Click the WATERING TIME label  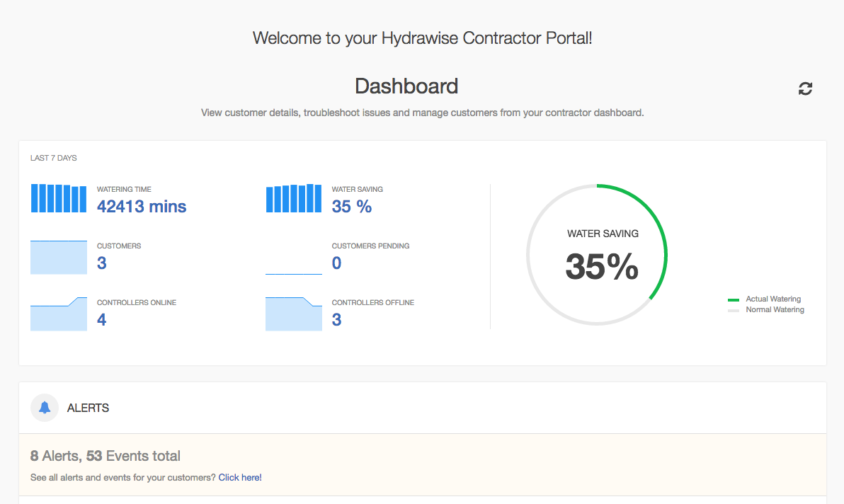click(x=125, y=189)
